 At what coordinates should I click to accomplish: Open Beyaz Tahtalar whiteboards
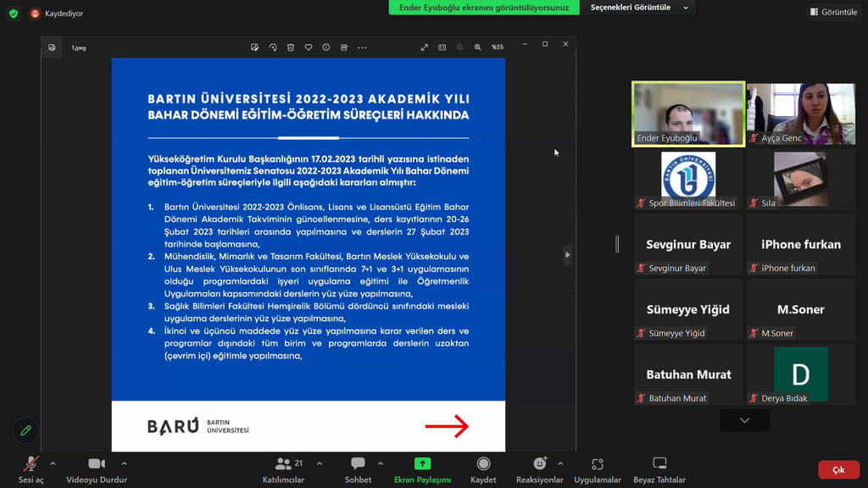coord(659,469)
